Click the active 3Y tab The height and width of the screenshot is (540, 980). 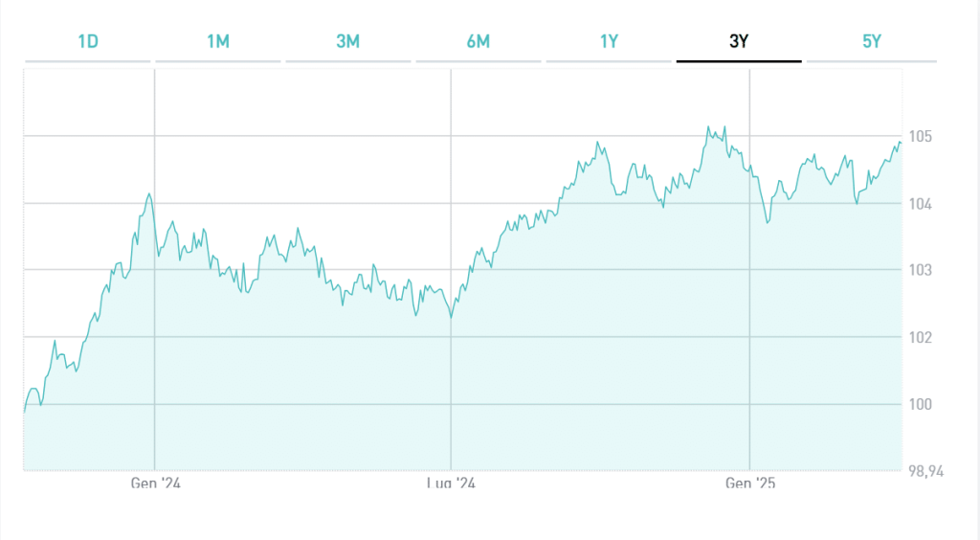click(x=739, y=41)
